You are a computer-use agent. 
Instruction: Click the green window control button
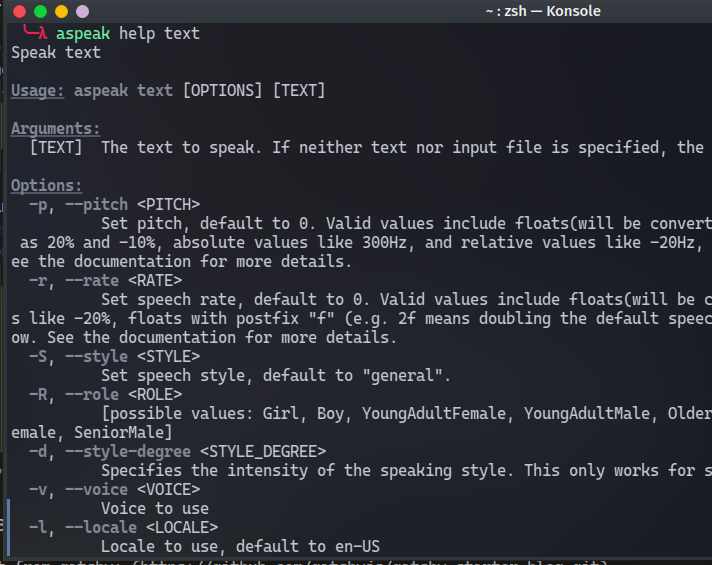click(x=40, y=11)
